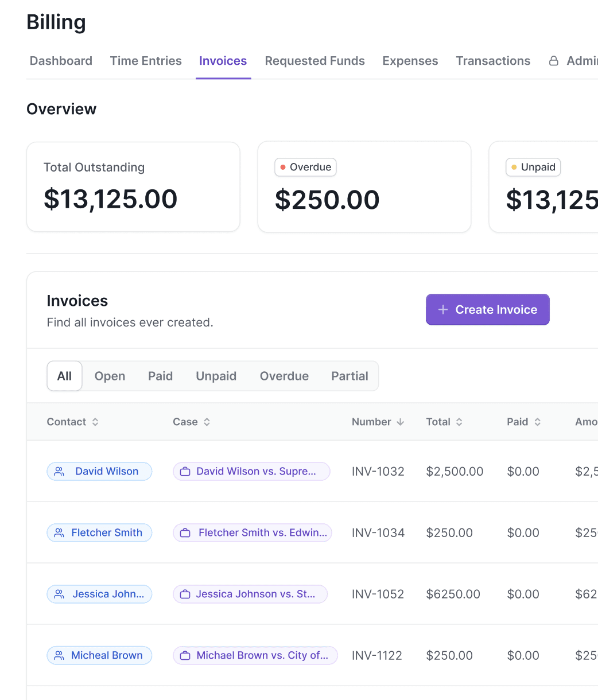Select the All invoices filter
The width and height of the screenshot is (598, 700).
[64, 376]
